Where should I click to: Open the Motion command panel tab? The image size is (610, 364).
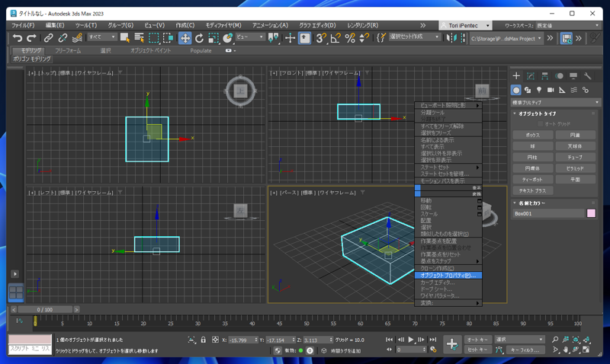point(559,75)
